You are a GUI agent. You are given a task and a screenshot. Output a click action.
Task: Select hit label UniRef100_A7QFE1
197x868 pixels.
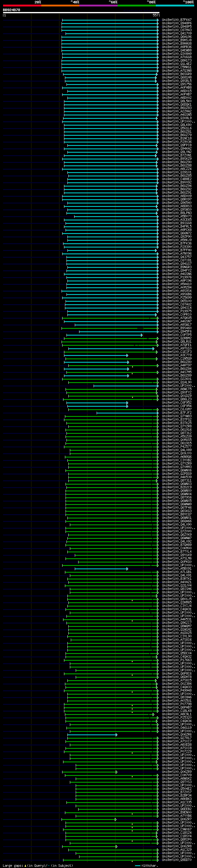pyautogui.click(x=176, y=345)
